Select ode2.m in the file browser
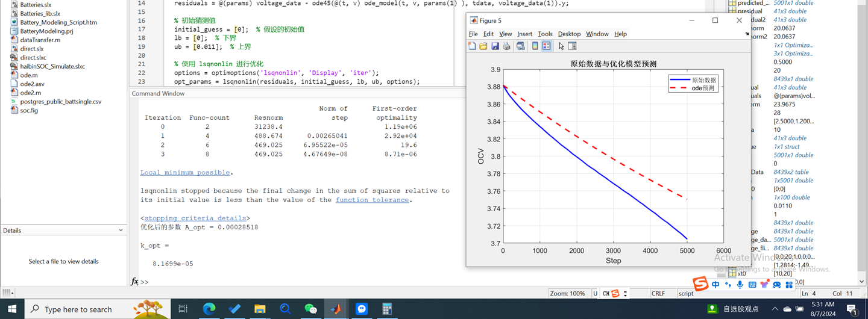 [30, 93]
